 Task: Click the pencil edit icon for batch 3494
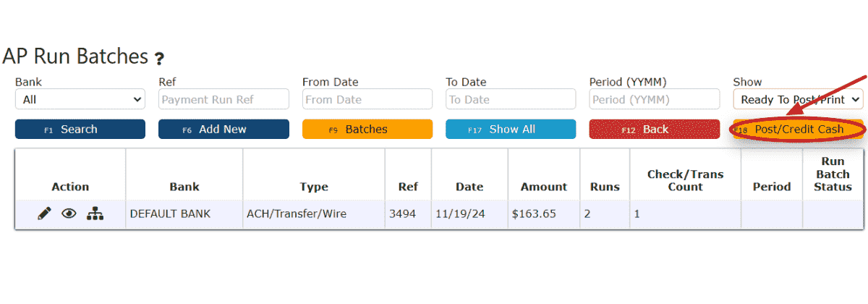click(45, 214)
